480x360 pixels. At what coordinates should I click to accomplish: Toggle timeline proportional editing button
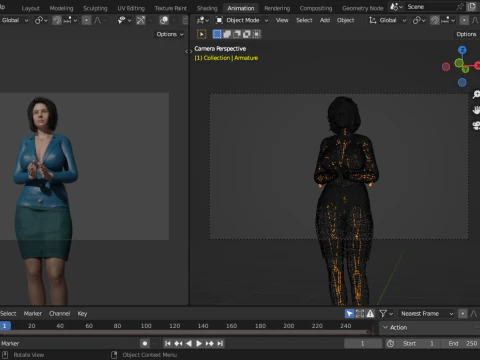(463, 314)
